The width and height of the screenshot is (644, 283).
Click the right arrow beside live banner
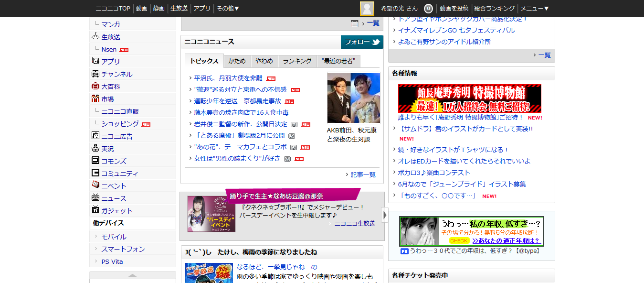(385, 215)
